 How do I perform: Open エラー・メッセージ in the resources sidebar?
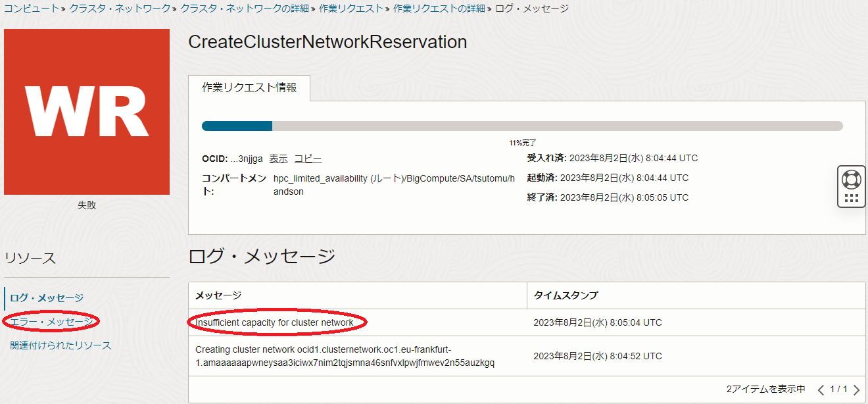51,321
